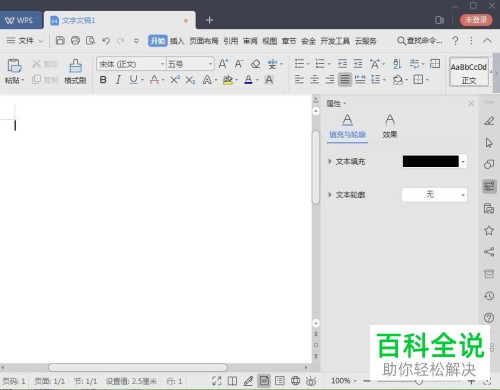The width and height of the screenshot is (500, 390).
Task: Open the 引用 ribbon tab
Action: (230, 41)
